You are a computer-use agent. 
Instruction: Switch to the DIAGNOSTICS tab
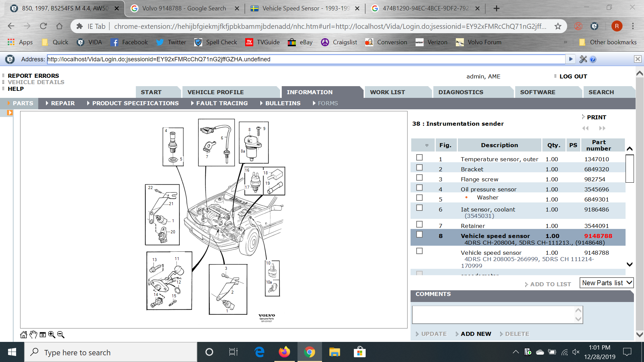point(461,92)
